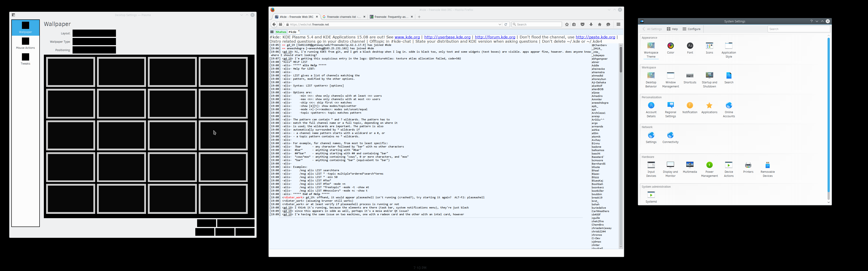
Task: Click Configure in System Settings toolbar
Action: click(x=691, y=29)
